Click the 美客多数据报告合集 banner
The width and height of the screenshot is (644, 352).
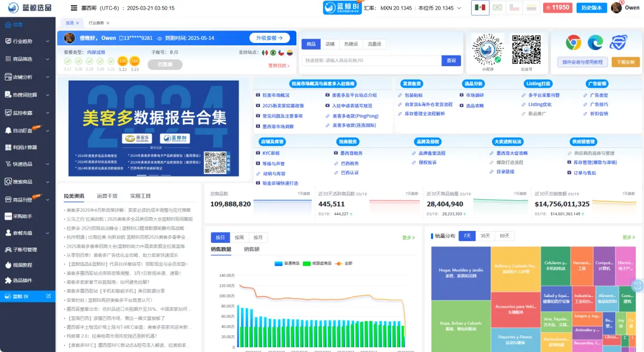(x=154, y=128)
